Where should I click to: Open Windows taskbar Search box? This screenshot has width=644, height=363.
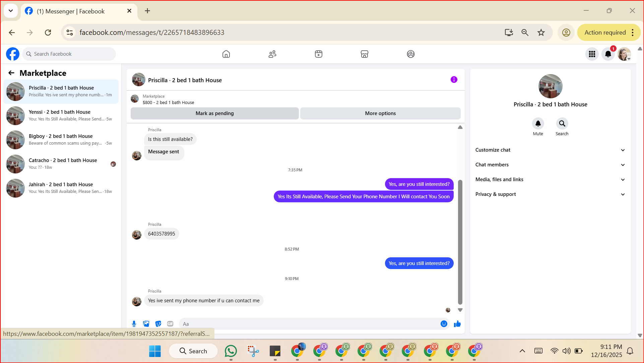[193, 351]
